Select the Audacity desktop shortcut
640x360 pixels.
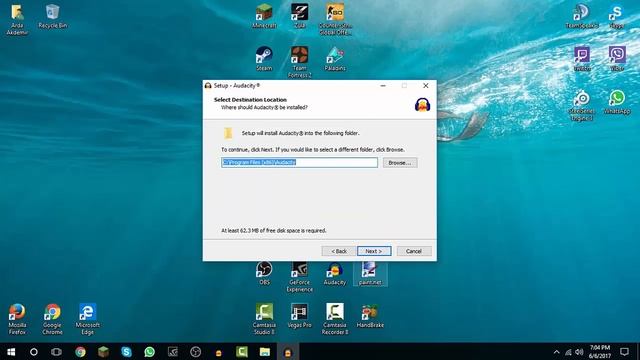(335, 273)
